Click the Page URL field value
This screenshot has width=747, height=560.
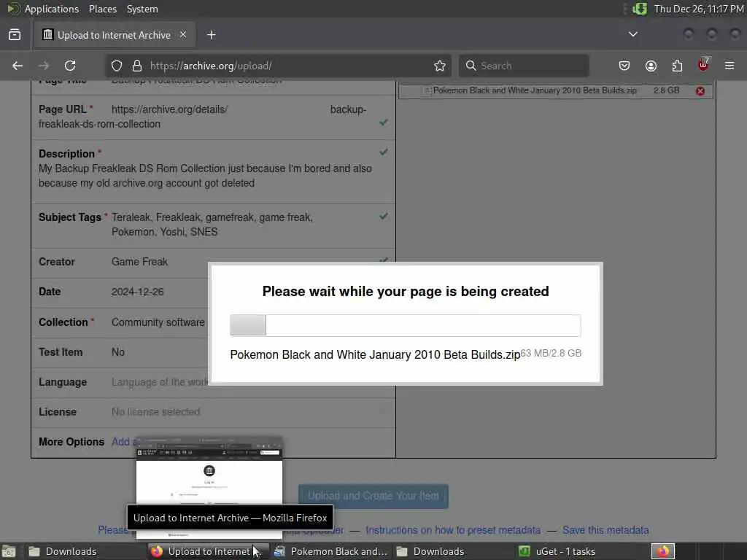tap(203, 117)
